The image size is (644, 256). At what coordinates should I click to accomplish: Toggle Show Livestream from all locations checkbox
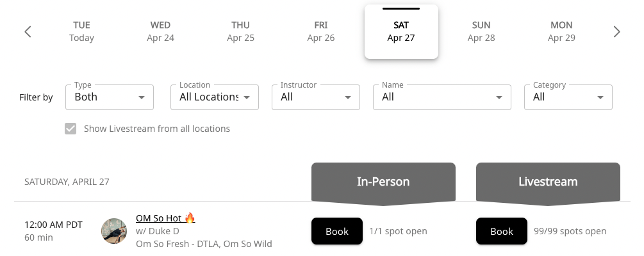pyautogui.click(x=70, y=129)
